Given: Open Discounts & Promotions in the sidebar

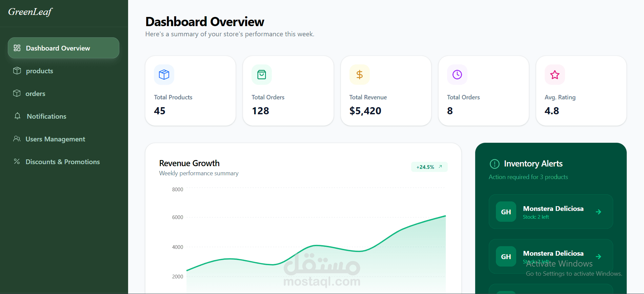Looking at the screenshot, I should click(x=63, y=161).
